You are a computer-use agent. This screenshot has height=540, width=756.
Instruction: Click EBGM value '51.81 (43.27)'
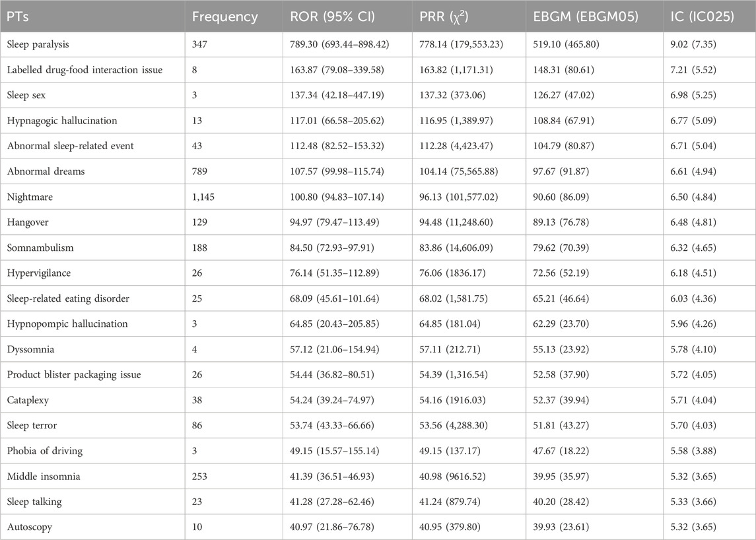(x=561, y=425)
